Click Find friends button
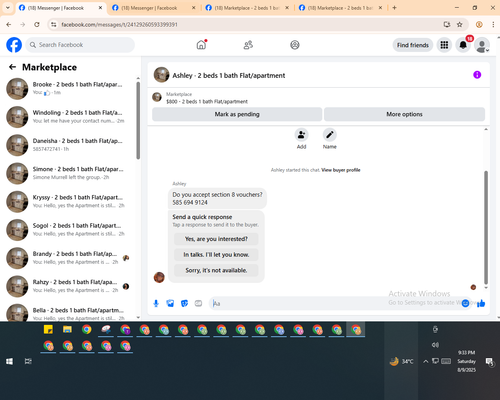 [413, 45]
